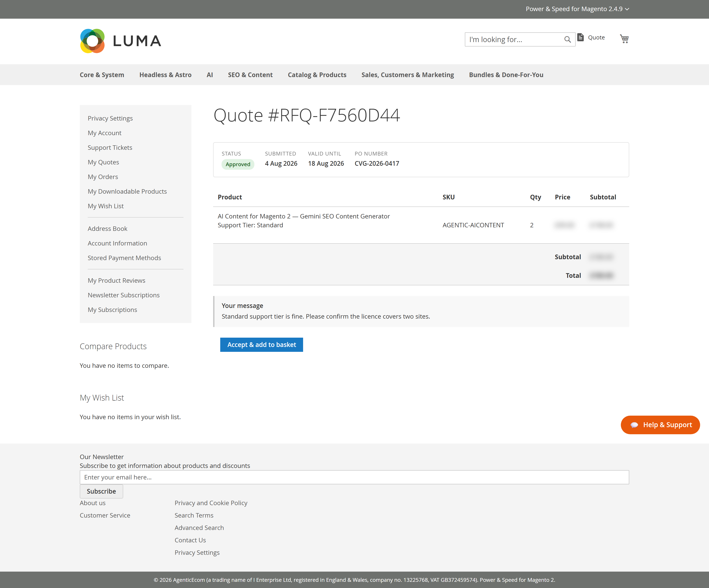Open Search Terms footer link
This screenshot has height=588, width=709.
(194, 515)
